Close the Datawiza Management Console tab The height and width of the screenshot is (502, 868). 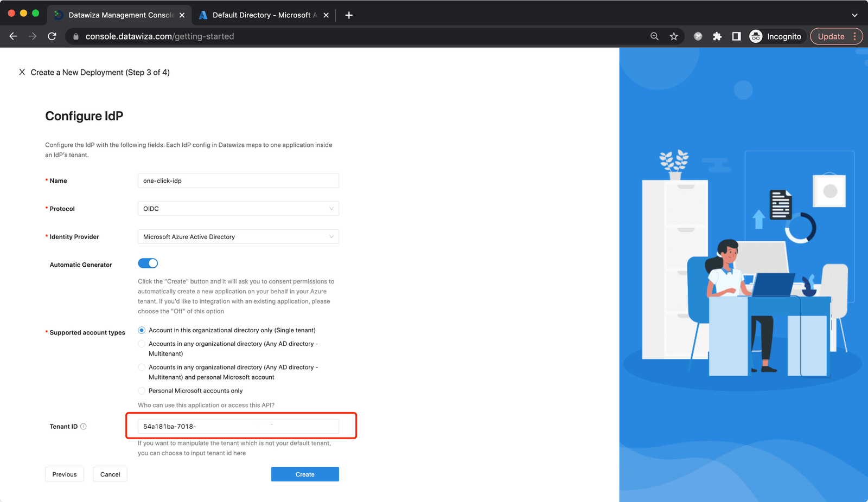[182, 15]
